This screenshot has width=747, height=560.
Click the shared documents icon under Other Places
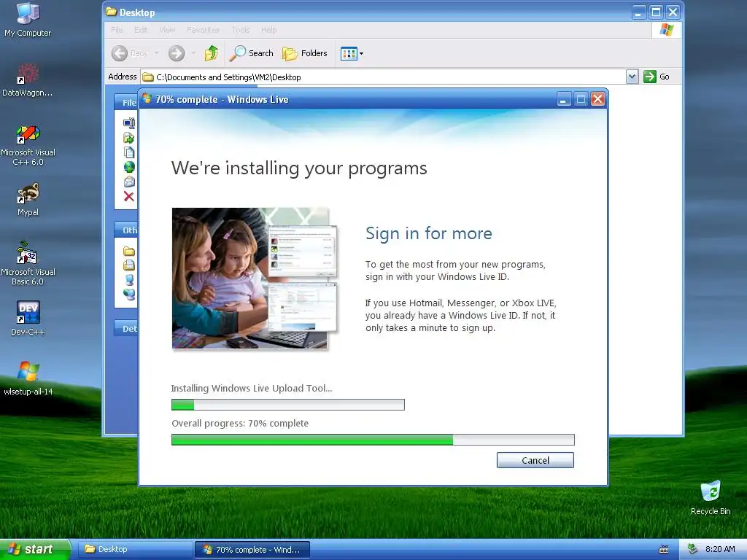129,265
